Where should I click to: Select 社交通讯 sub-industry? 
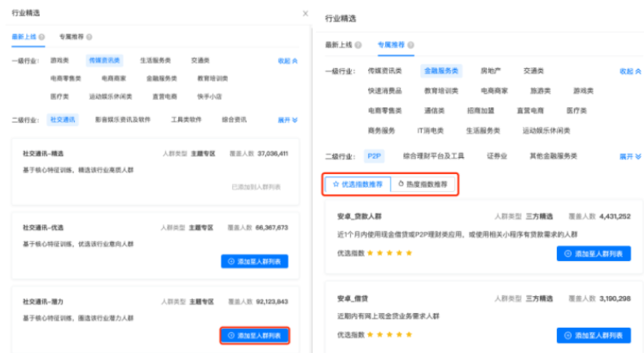63,120
